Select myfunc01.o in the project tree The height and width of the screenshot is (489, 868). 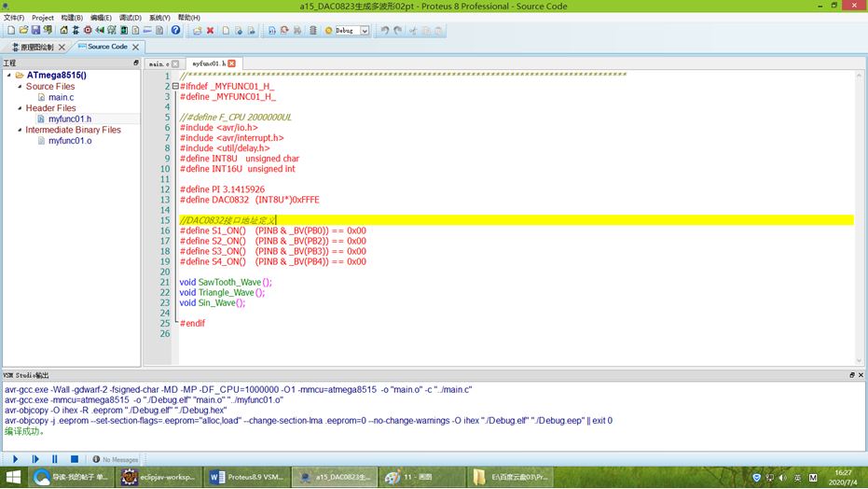pyautogui.click(x=70, y=141)
